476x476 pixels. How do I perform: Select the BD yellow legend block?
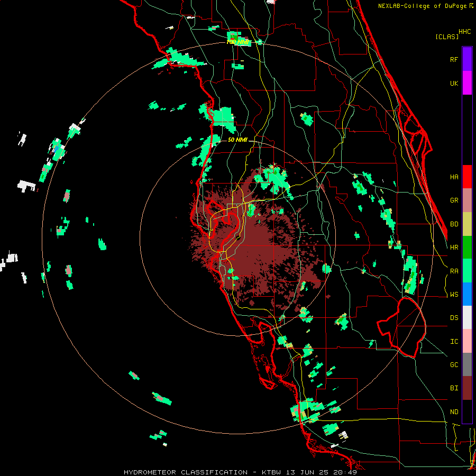coord(467,224)
